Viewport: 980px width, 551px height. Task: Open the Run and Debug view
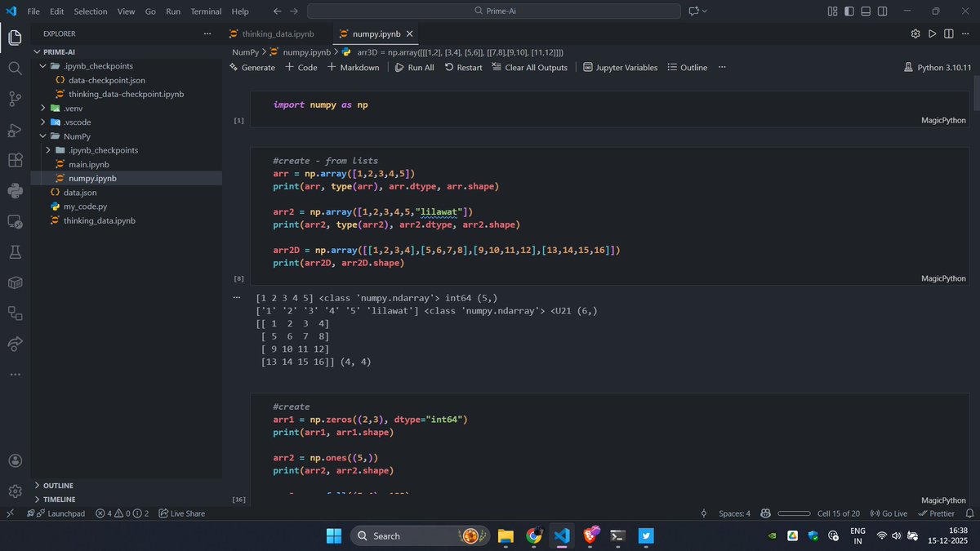(15, 130)
